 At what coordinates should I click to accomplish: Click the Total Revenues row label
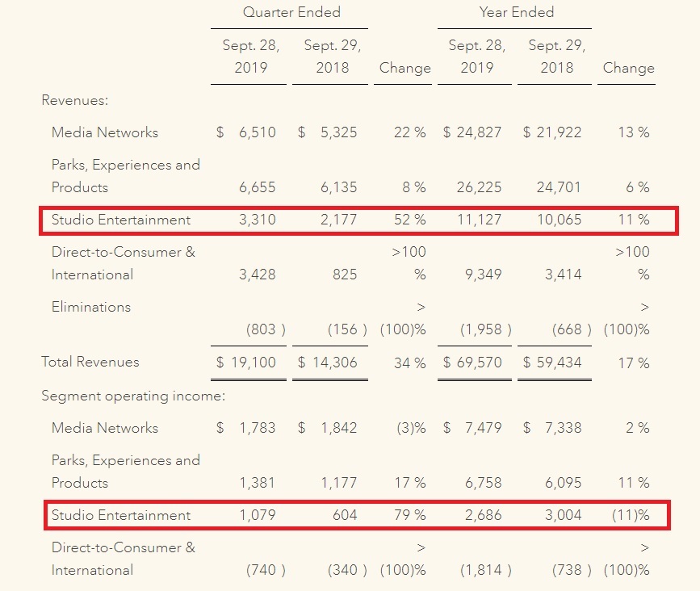click(x=90, y=362)
